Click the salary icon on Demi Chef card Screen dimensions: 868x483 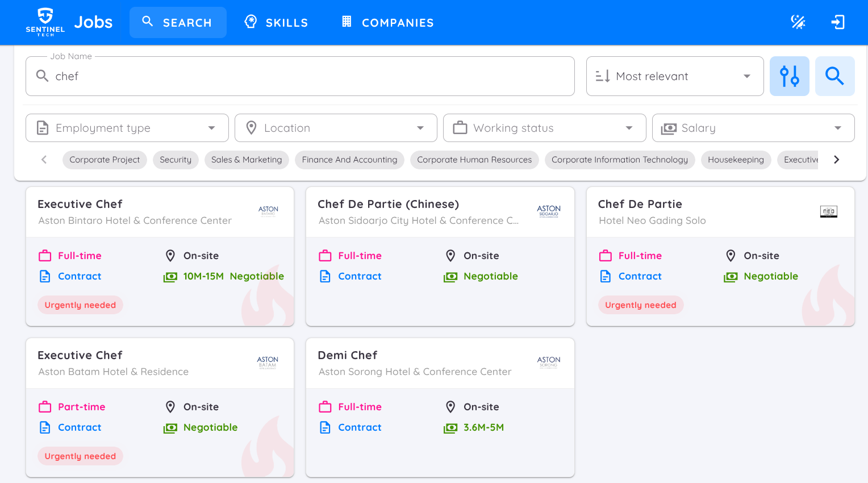pos(450,427)
